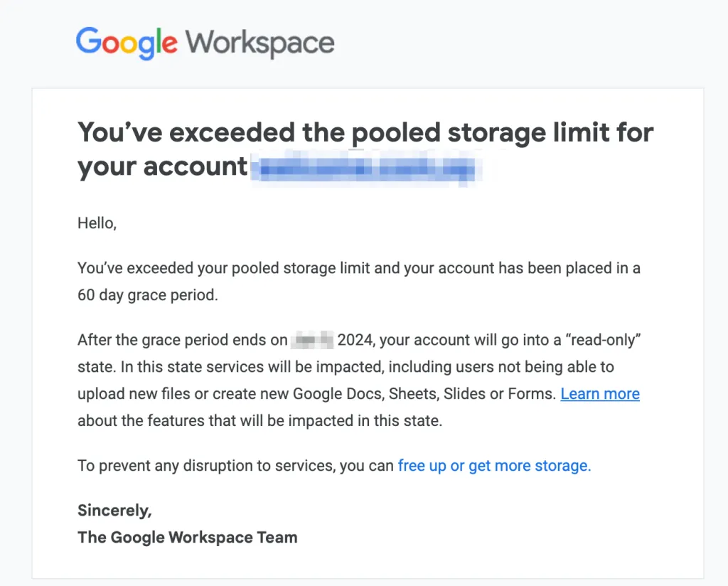Click the Google Workspace logo
Image resolution: width=728 pixels, height=586 pixels.
click(205, 43)
